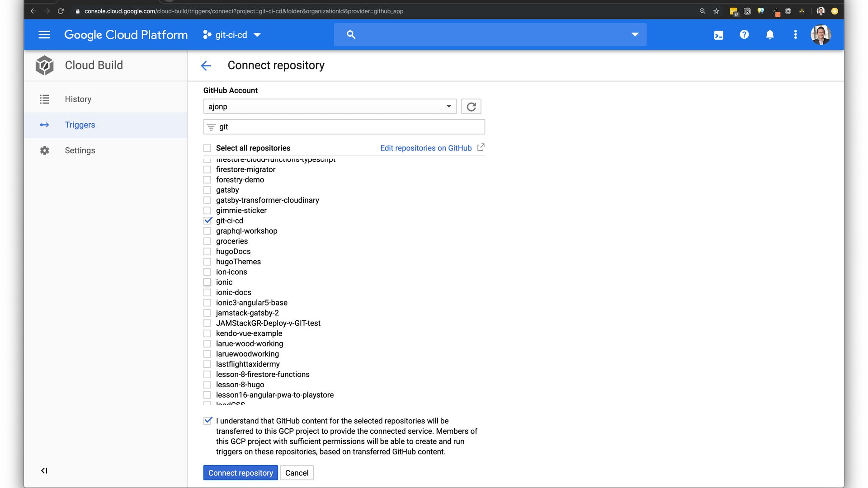Image resolution: width=868 pixels, height=488 pixels.
Task: Open Settings in the sidebar
Action: coord(80,150)
